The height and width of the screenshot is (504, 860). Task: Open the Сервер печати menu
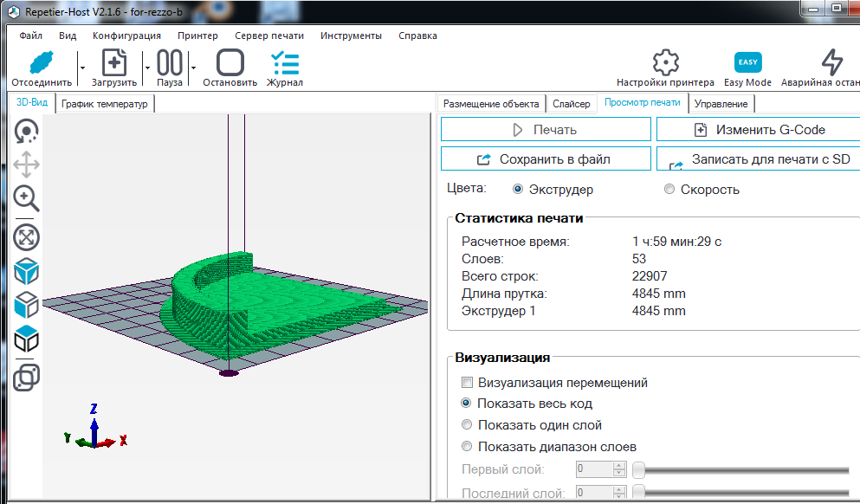pyautogui.click(x=269, y=36)
